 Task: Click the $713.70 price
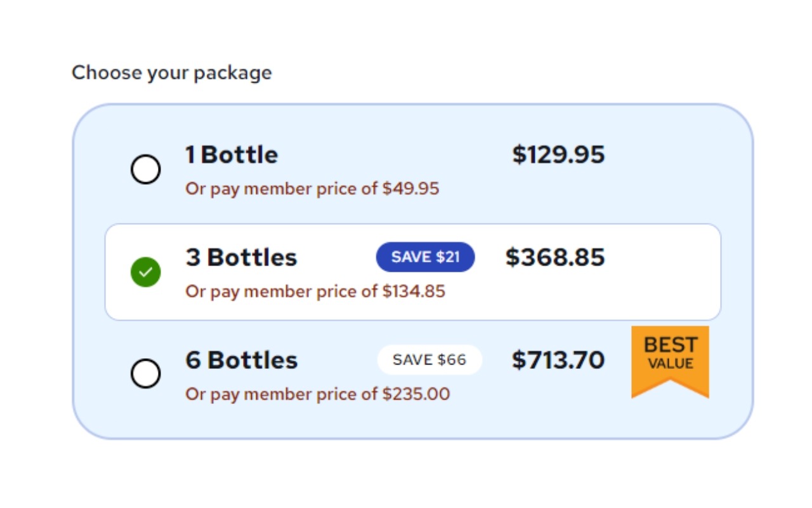[558, 361]
